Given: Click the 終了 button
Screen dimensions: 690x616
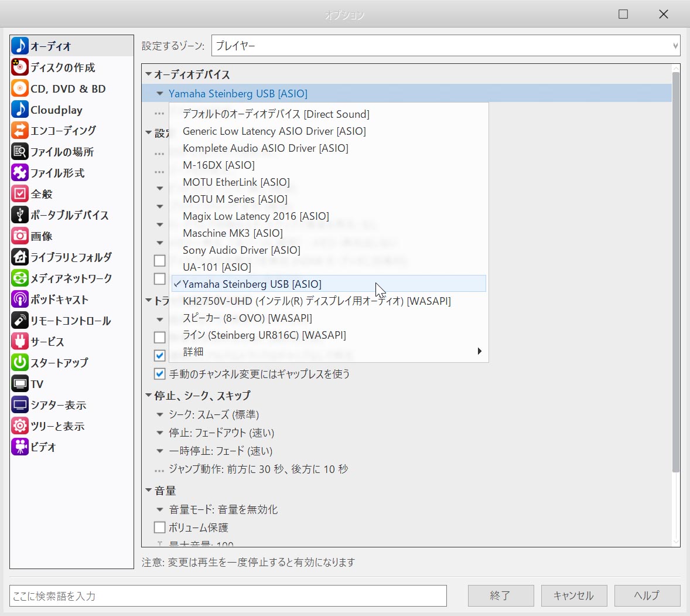Looking at the screenshot, I should coord(500,595).
